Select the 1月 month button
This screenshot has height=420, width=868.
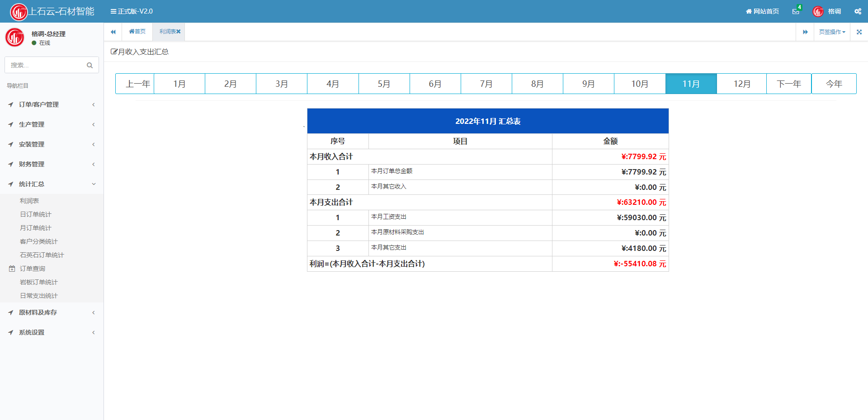click(179, 84)
